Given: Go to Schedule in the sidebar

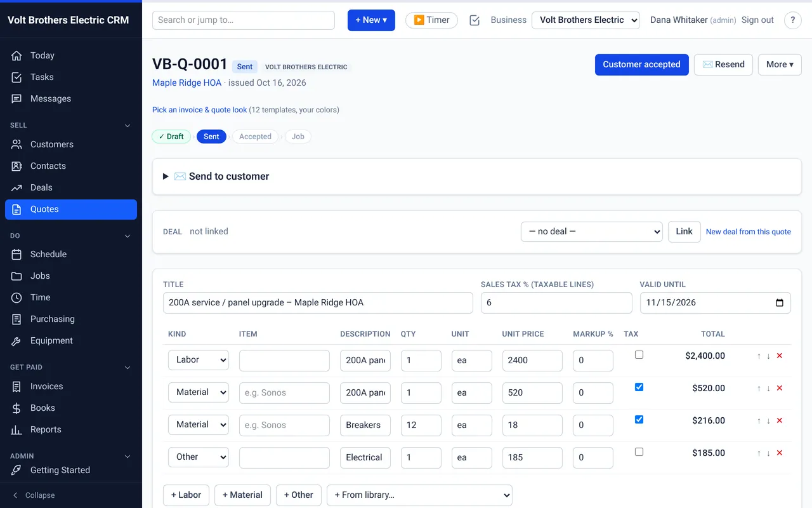Looking at the screenshot, I should tap(71, 255).
